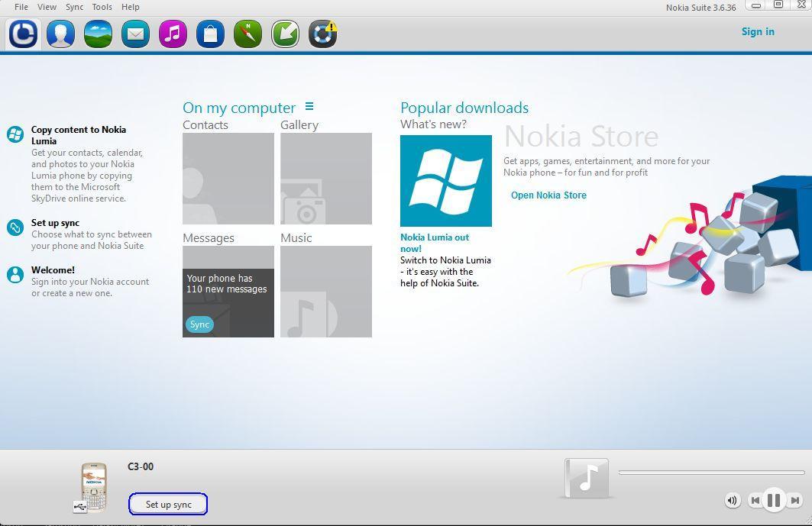The image size is (812, 526).
Task: Open the Nokia Suite home view icon
Action: point(24,34)
